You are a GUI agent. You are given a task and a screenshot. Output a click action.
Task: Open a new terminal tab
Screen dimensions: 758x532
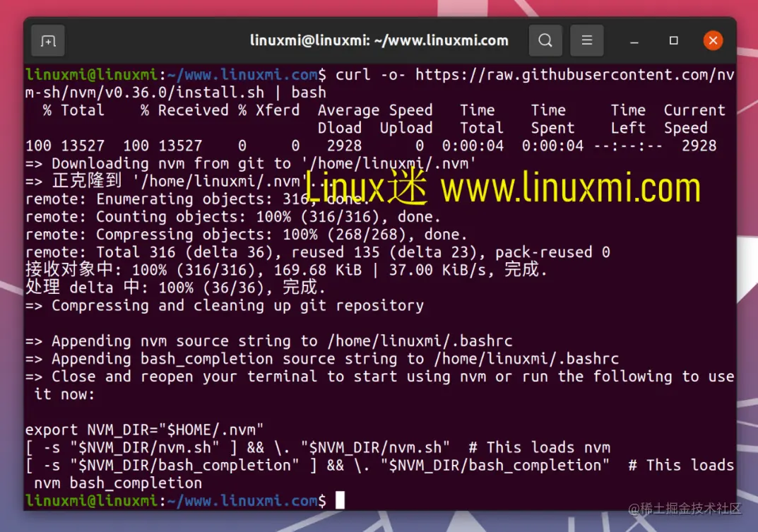(x=48, y=41)
